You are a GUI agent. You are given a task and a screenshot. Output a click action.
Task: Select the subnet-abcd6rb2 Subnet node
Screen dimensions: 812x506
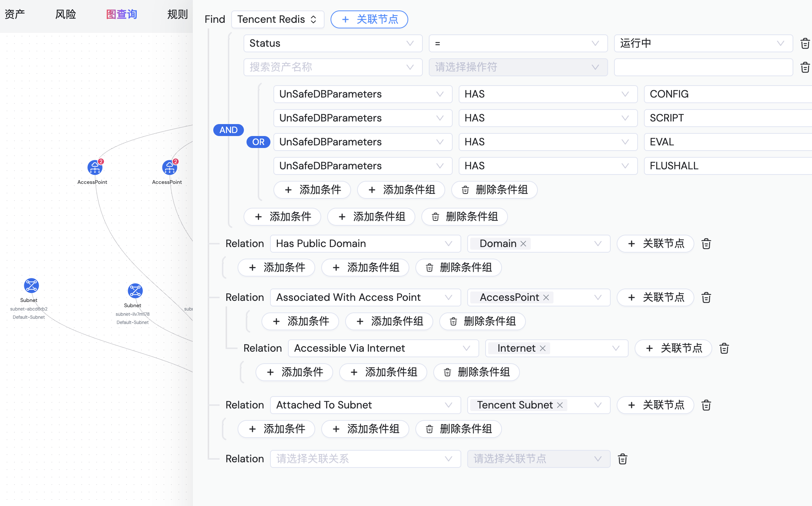[x=31, y=286]
